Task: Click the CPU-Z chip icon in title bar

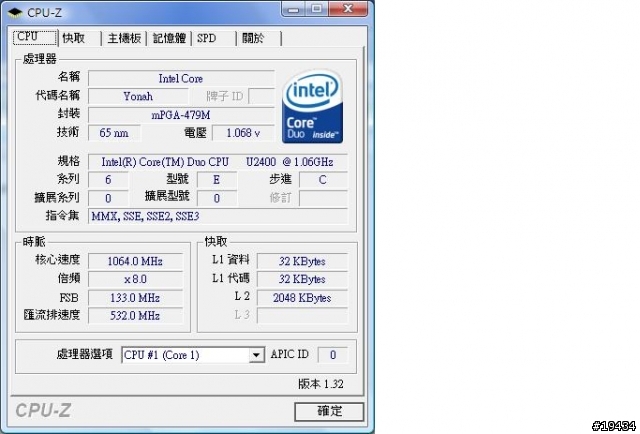Action: 15,13
